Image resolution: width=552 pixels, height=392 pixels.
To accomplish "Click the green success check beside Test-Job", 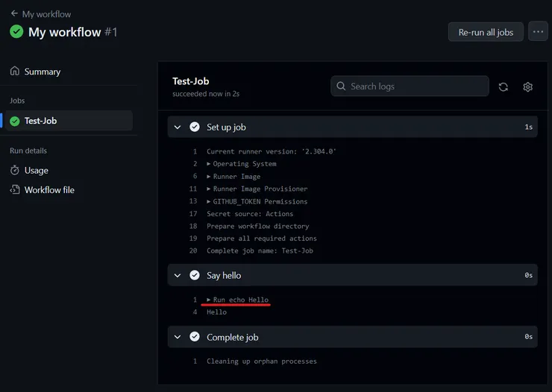I will tap(15, 121).
